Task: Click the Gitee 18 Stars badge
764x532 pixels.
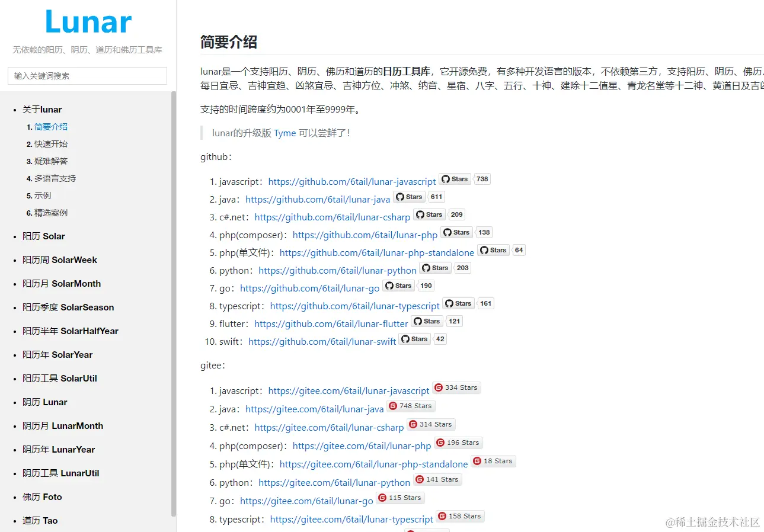Action: coord(493,461)
